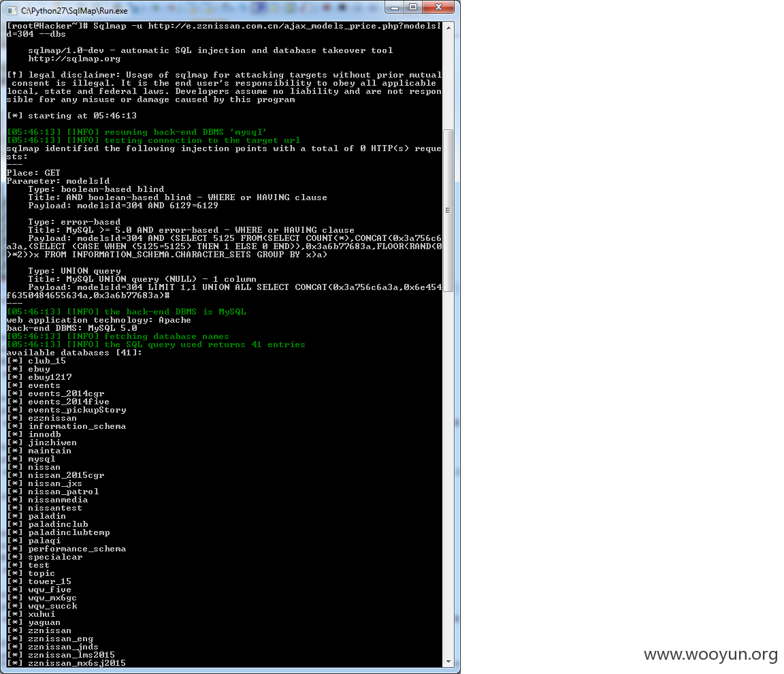Click the console window icon in title bar

click(x=12, y=10)
